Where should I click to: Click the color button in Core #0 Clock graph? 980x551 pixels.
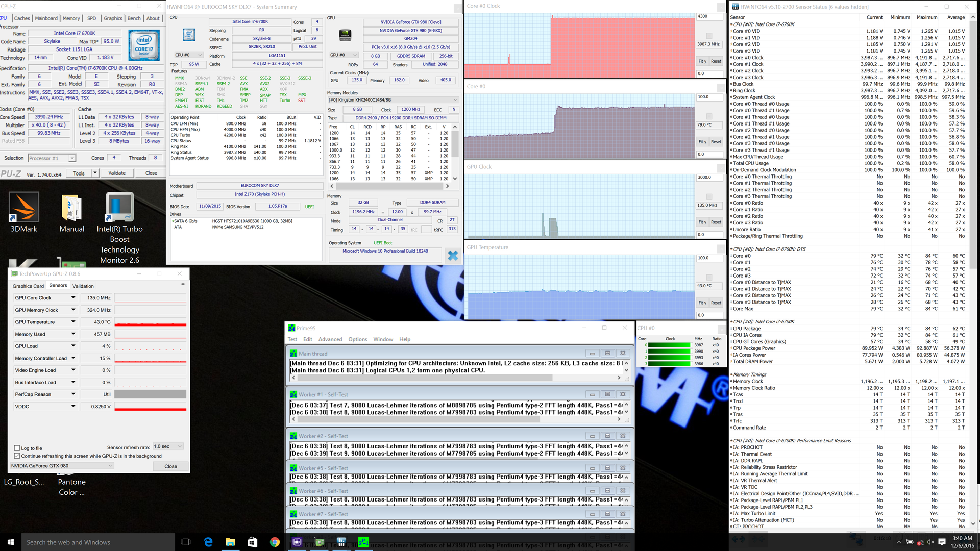pyautogui.click(x=709, y=35)
